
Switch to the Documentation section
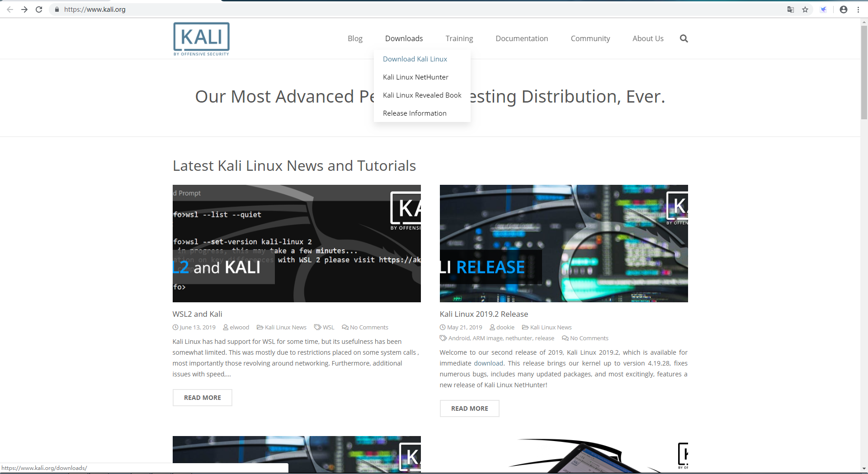tap(522, 38)
